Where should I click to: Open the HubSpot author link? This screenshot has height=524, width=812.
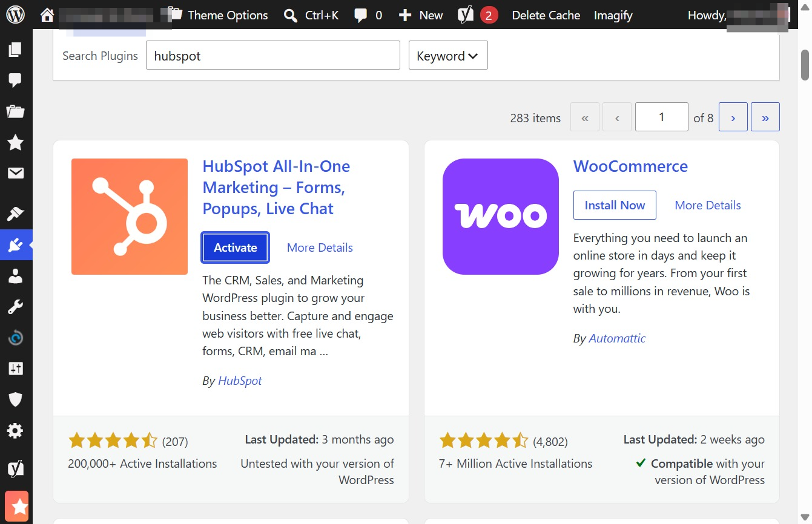(240, 381)
